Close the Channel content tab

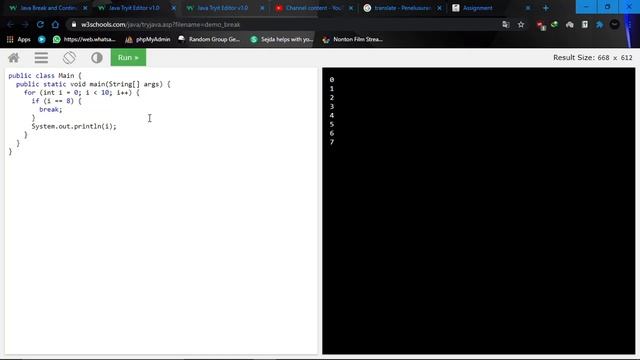click(x=351, y=8)
